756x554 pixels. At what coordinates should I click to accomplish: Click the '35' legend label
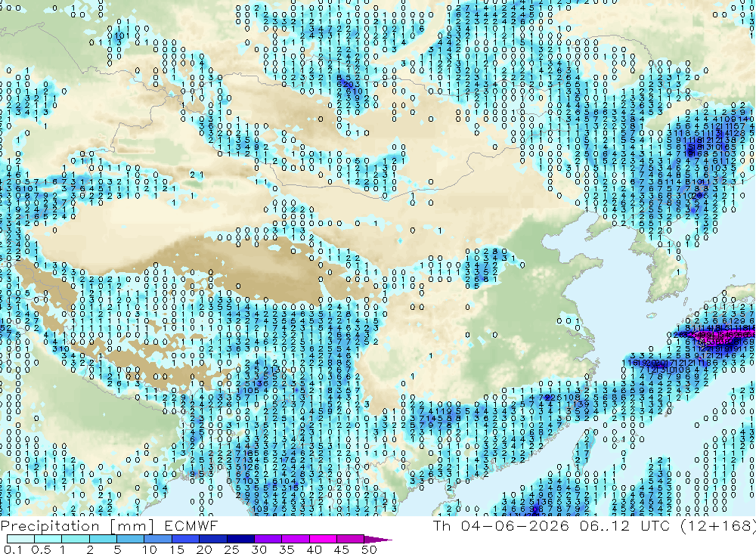point(287,549)
